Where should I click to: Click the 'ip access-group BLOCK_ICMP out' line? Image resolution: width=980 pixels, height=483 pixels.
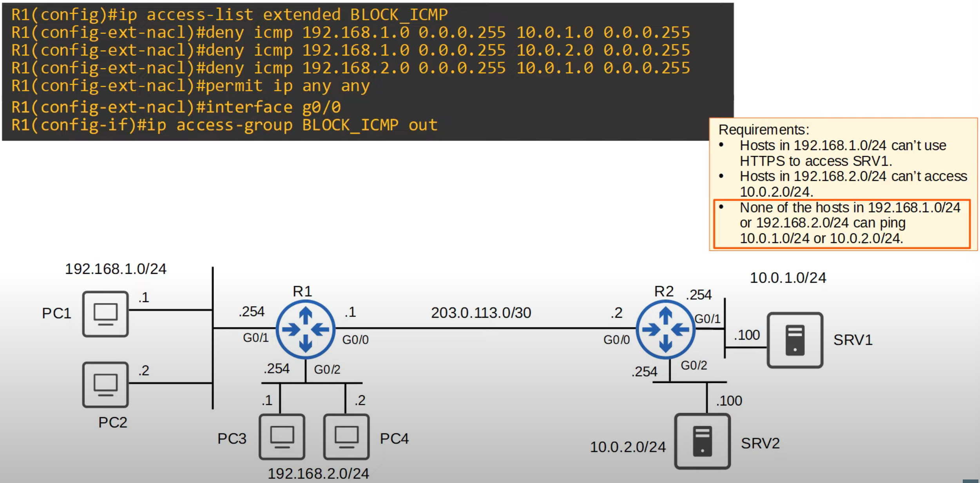point(224,125)
